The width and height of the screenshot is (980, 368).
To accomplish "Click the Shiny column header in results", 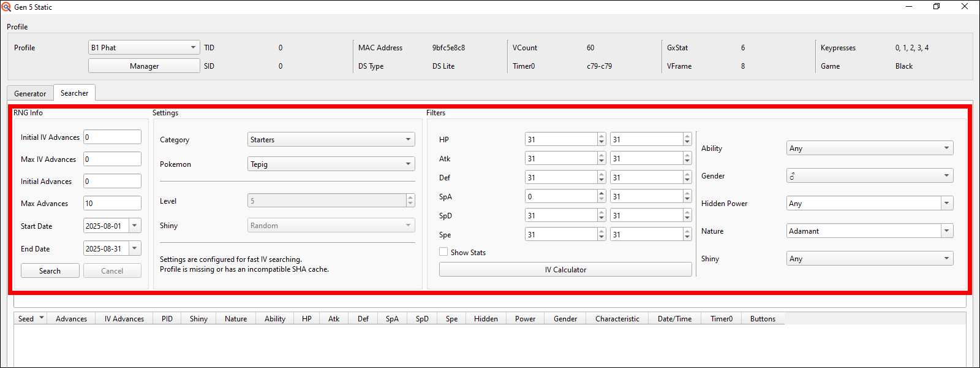I will tap(198, 318).
